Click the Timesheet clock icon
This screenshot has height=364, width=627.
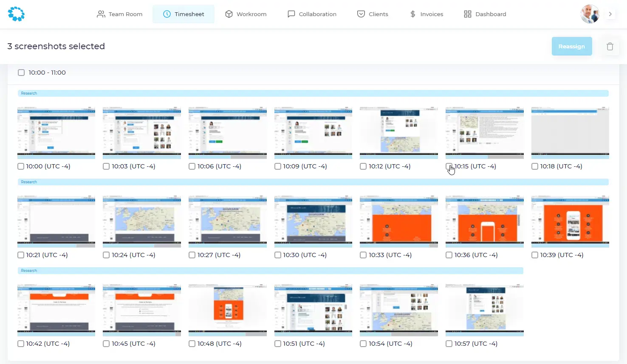pos(167,14)
